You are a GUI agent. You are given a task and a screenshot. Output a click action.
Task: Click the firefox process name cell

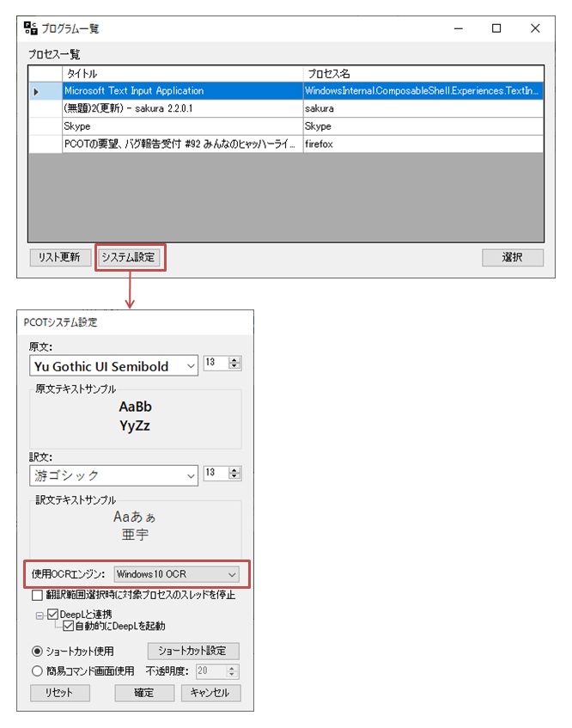pos(423,144)
